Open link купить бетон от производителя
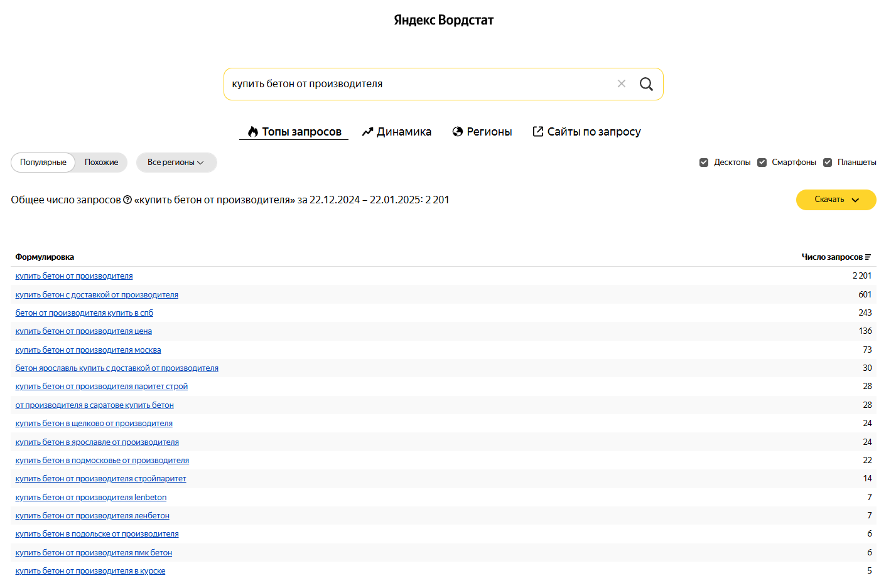The image size is (896, 588). point(74,276)
